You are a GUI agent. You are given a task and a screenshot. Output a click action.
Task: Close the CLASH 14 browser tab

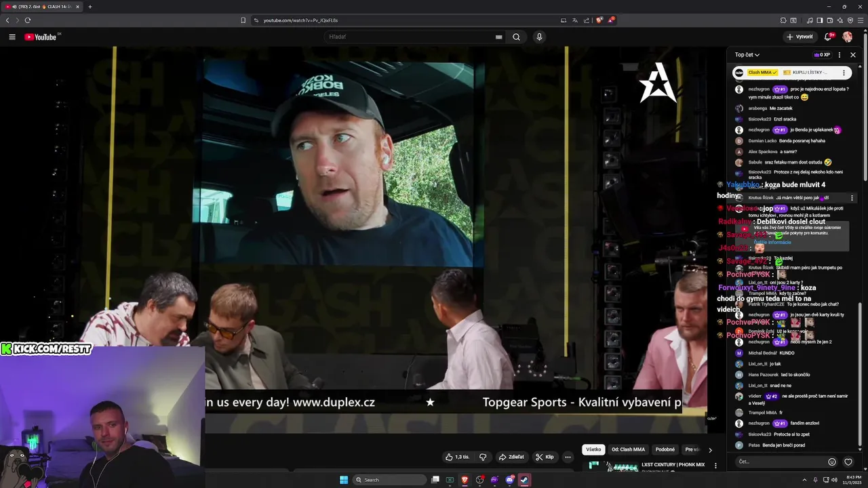point(77,7)
